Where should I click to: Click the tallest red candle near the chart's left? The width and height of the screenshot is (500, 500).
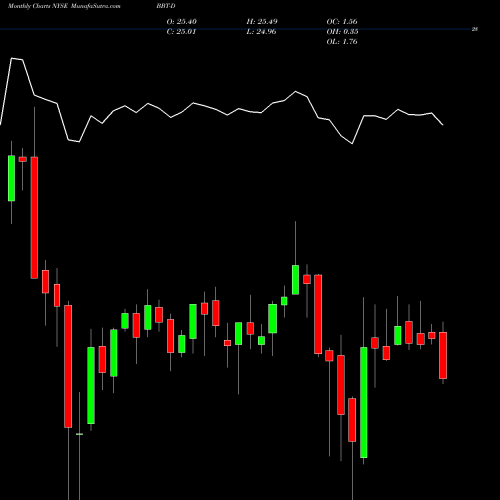34,218
